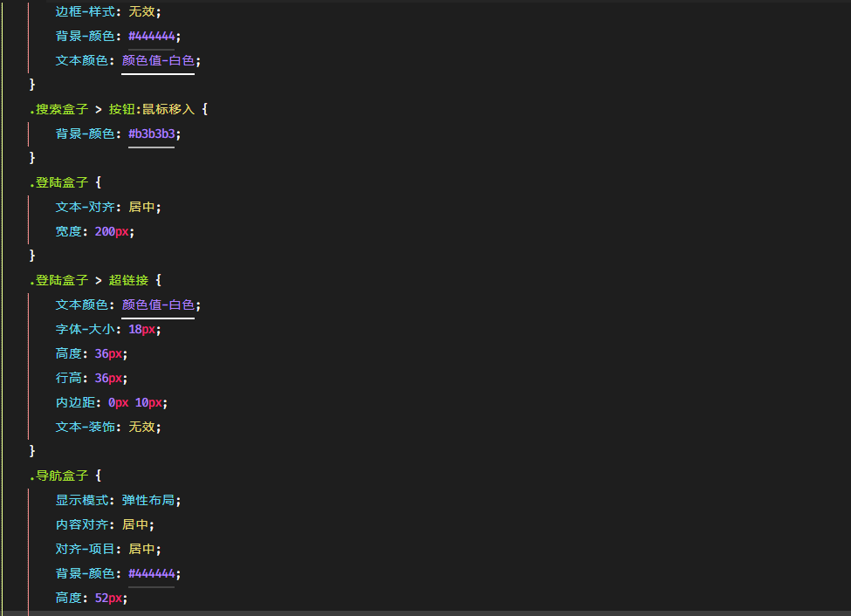
Task: Click 超链接 in the 登陆盒子 selector
Action: tap(128, 280)
